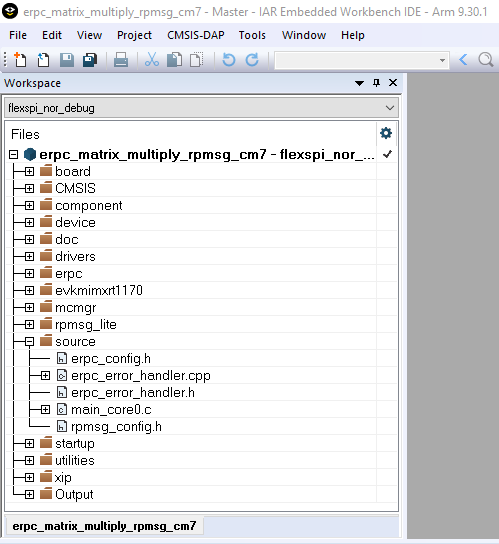Click the Save All toolbar icon
499x544 pixels.
tap(90, 60)
